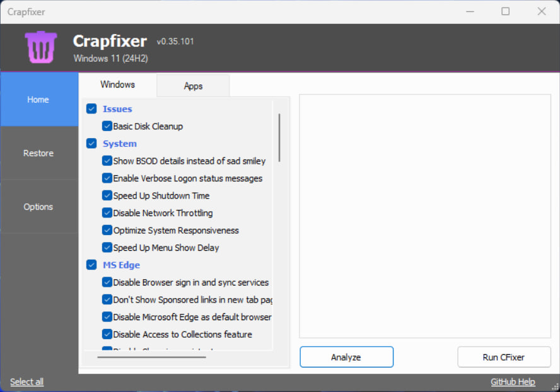Select the System category label
The height and width of the screenshot is (392, 560).
coord(120,144)
